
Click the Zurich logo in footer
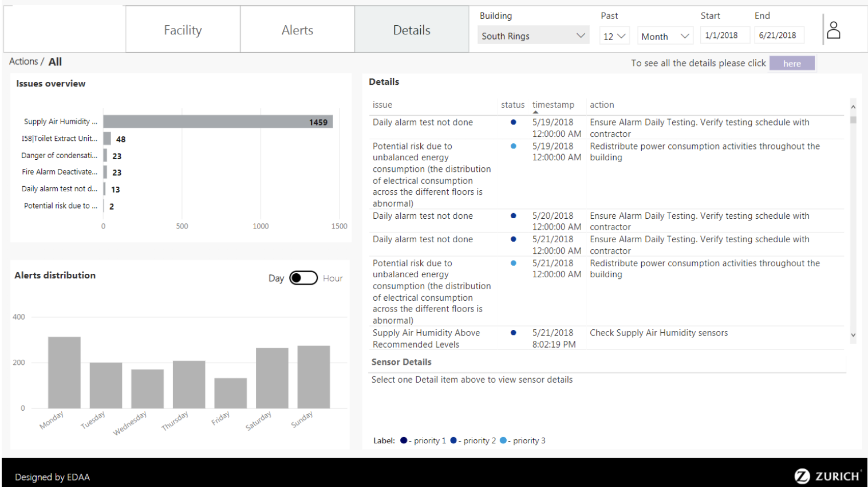827,476
